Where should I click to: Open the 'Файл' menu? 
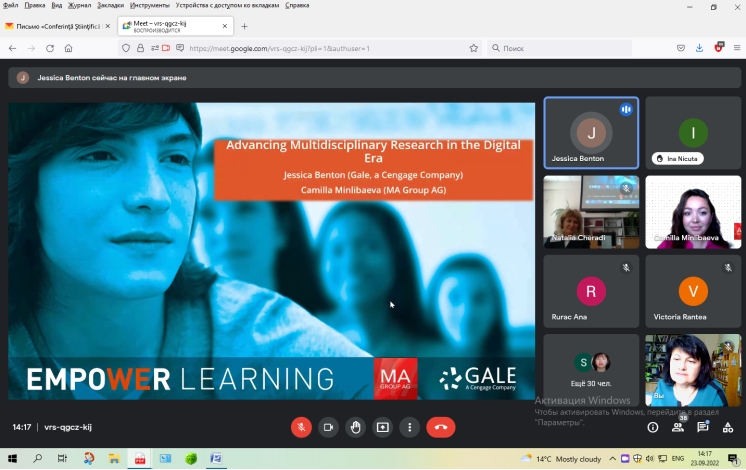(10, 5)
